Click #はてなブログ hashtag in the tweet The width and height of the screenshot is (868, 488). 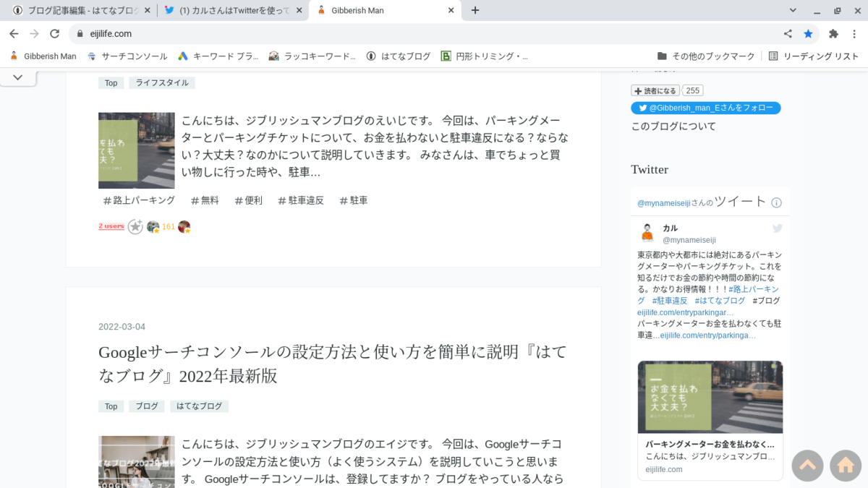click(x=720, y=301)
